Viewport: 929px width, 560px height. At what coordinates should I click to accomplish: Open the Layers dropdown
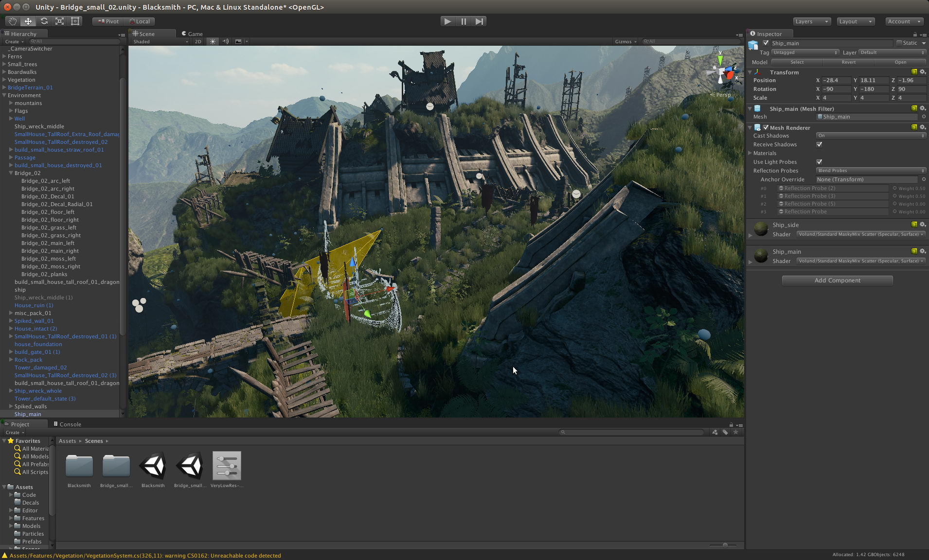(x=811, y=21)
